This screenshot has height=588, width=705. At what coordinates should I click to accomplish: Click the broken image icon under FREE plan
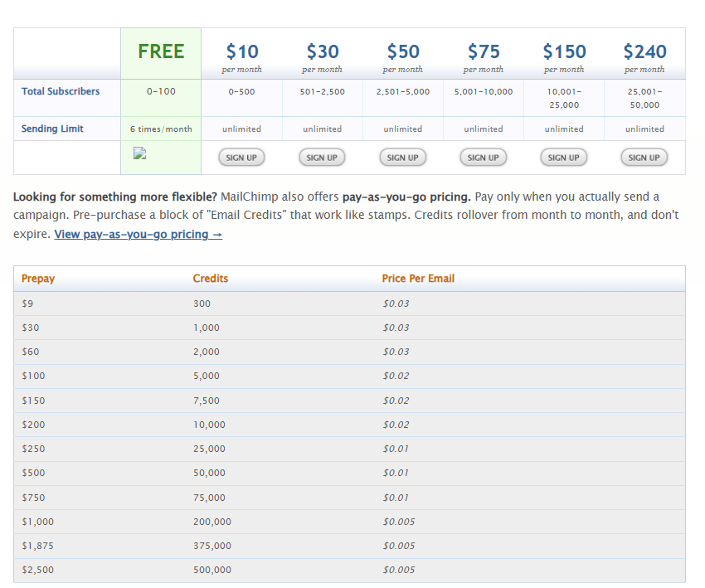(140, 153)
